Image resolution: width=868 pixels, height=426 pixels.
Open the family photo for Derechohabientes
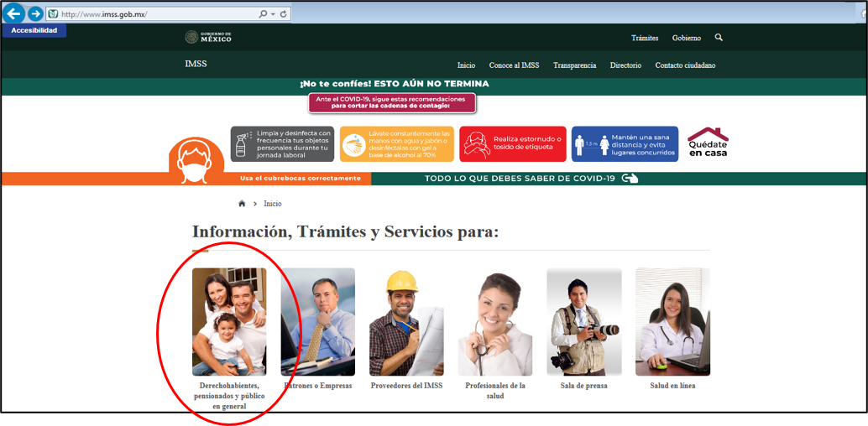click(229, 322)
